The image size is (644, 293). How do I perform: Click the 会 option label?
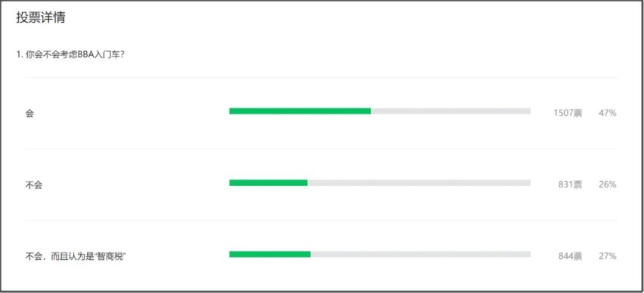click(x=29, y=114)
